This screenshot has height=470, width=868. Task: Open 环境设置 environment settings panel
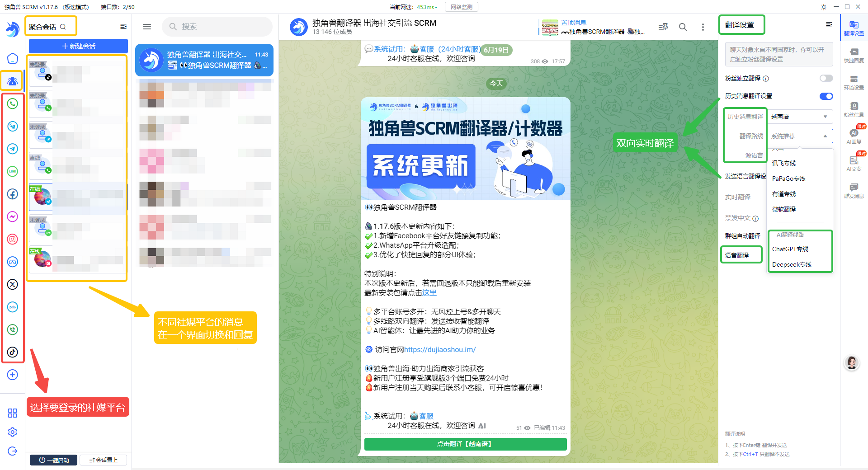pyautogui.click(x=854, y=82)
